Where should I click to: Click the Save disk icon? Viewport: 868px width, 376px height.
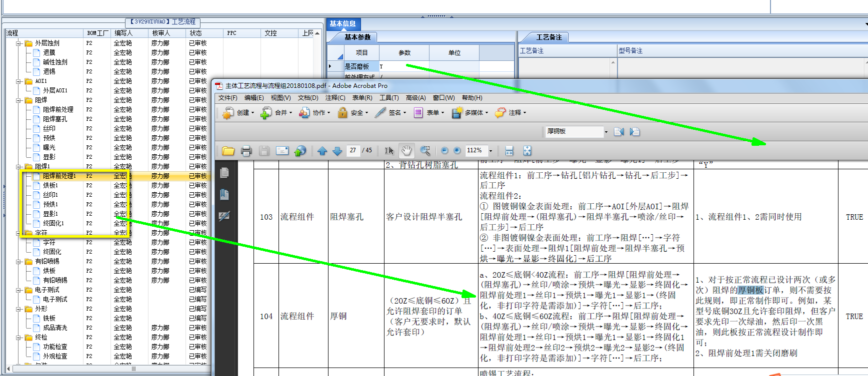click(264, 151)
